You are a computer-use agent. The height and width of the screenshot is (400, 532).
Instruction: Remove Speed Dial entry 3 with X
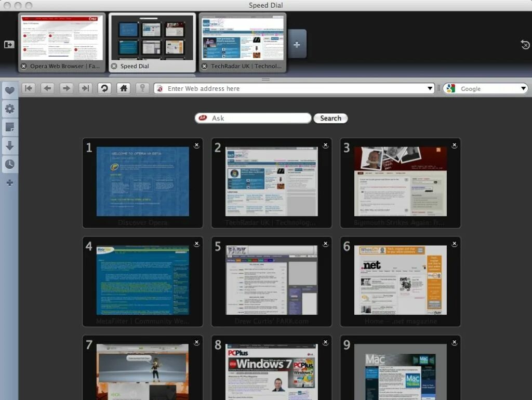(454, 145)
